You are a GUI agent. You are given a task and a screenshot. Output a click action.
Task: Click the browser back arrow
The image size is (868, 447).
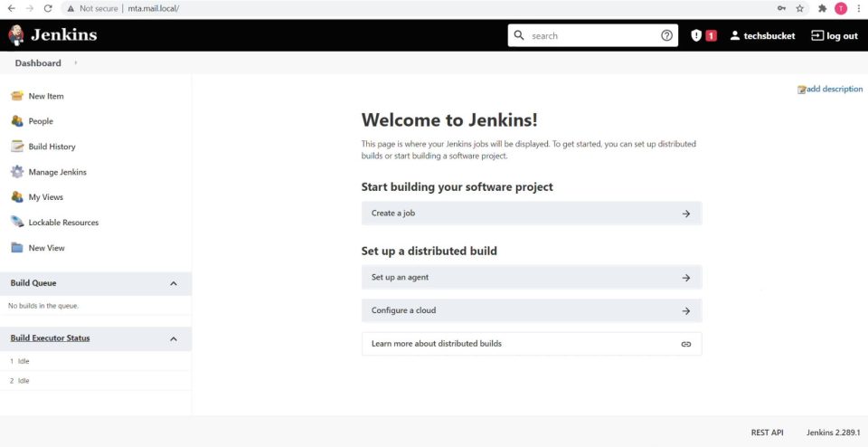[x=11, y=8]
